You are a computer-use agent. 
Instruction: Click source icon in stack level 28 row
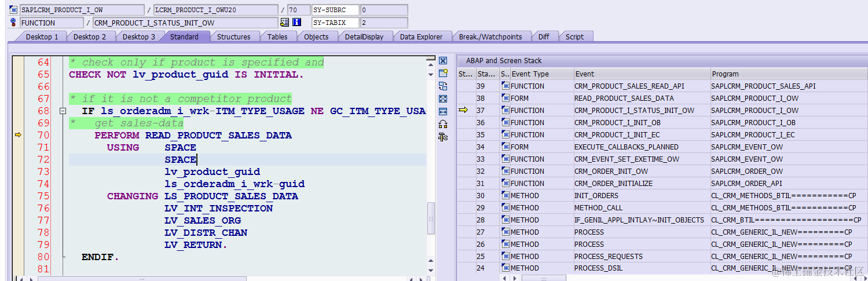coord(506,220)
